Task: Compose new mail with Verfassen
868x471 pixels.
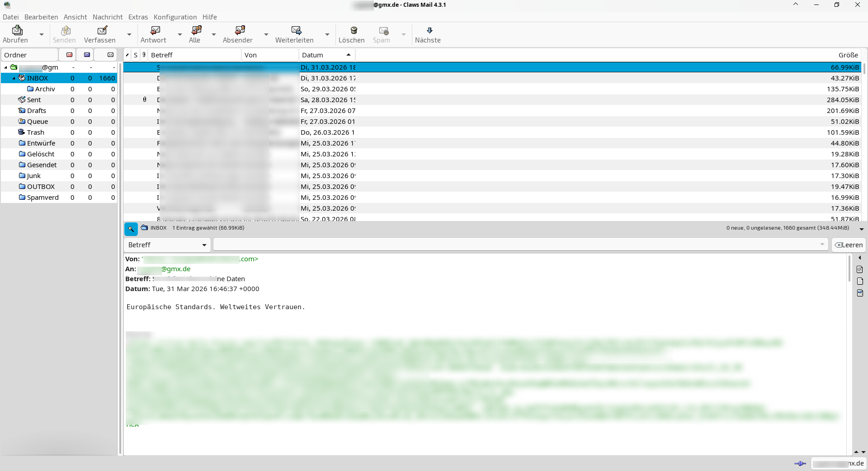Action: pyautogui.click(x=102, y=30)
